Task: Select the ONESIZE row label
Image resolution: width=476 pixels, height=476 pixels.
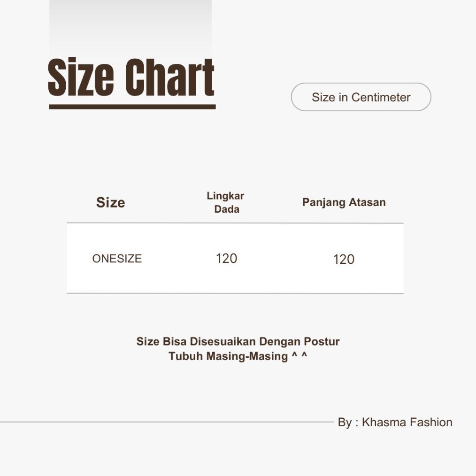Action: click(x=117, y=259)
